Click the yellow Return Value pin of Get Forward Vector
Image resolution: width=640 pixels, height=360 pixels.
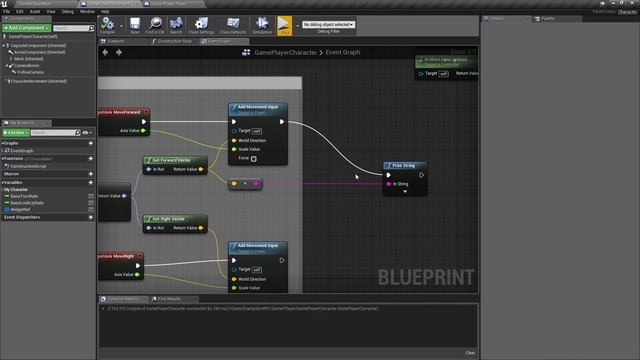click(201, 169)
